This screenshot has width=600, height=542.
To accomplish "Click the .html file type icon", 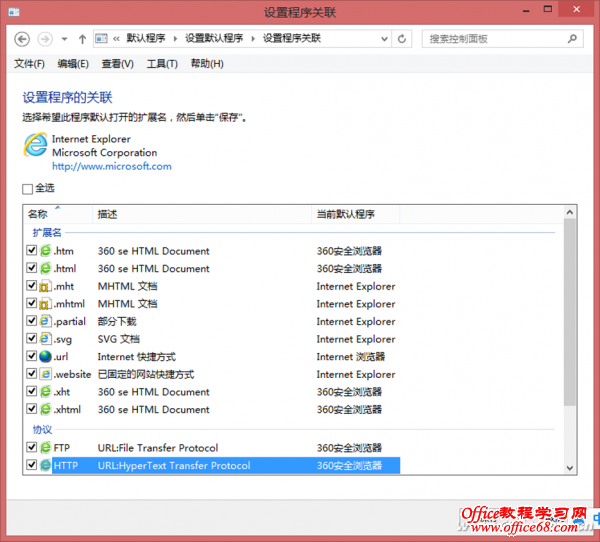I will point(46,268).
